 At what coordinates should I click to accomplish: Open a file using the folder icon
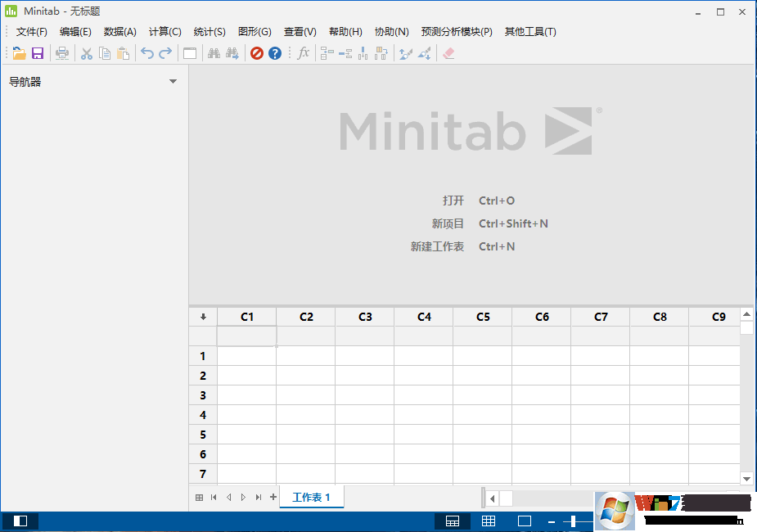[x=18, y=52]
